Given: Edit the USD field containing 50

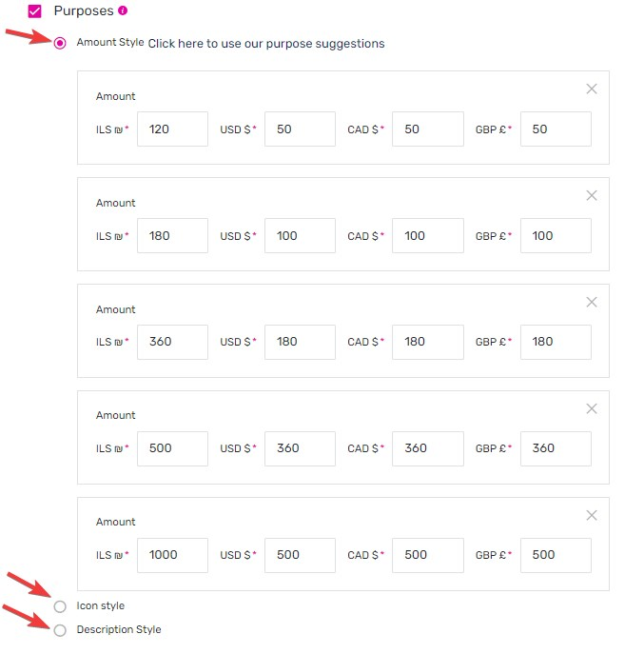Looking at the screenshot, I should coord(300,129).
